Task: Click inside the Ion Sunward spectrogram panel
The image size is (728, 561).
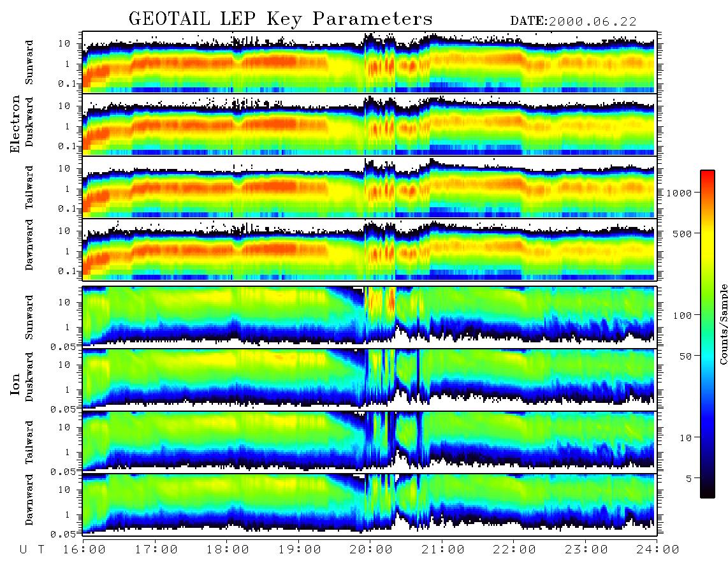Action: click(370, 317)
